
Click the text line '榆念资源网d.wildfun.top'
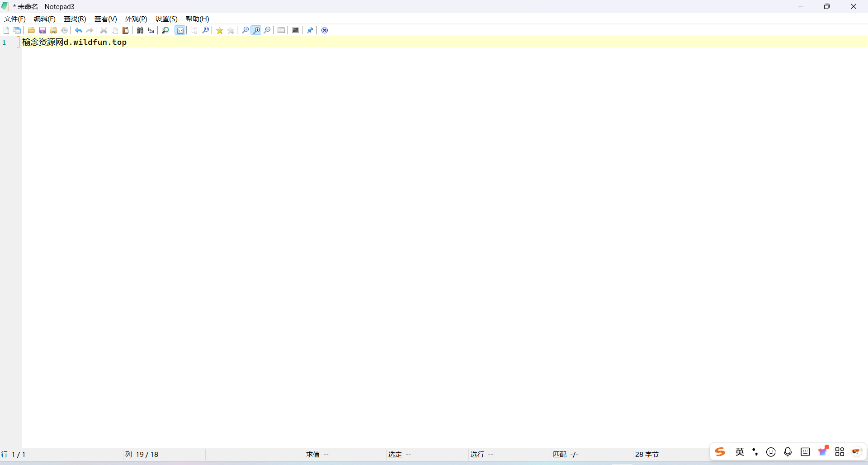pyautogui.click(x=75, y=42)
